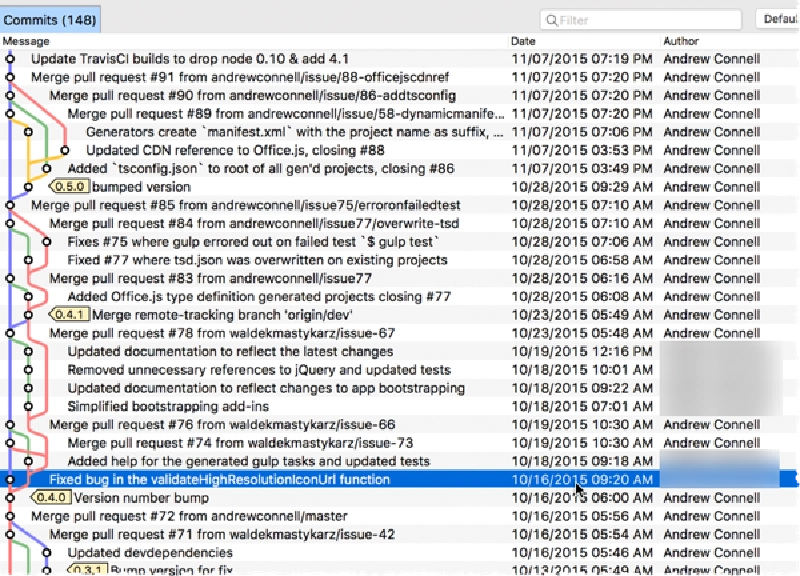The image size is (800, 576).
Task: Select 'Updated CDN reference to Office.js' commit
Action: pos(235,150)
